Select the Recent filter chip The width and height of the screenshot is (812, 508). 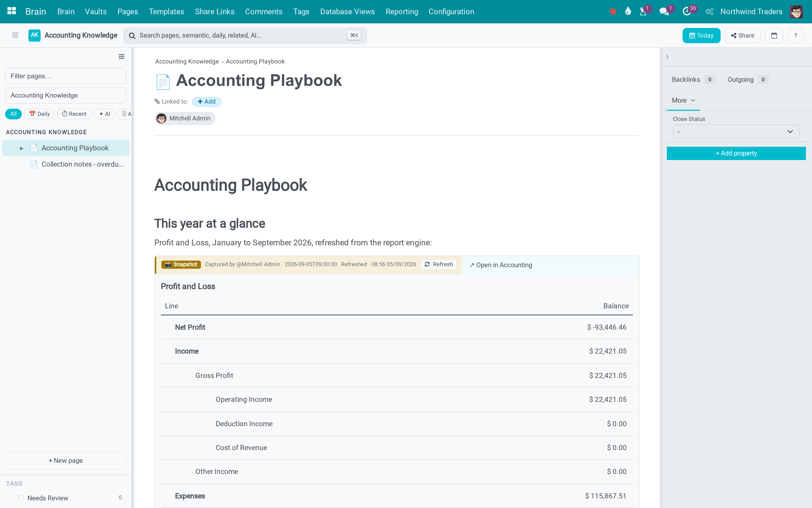[74, 114]
